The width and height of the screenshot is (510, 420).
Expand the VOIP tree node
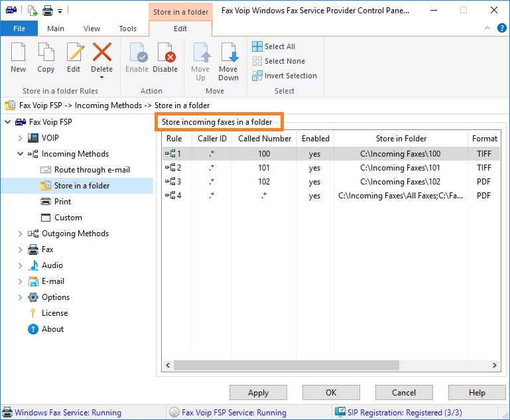(20, 138)
